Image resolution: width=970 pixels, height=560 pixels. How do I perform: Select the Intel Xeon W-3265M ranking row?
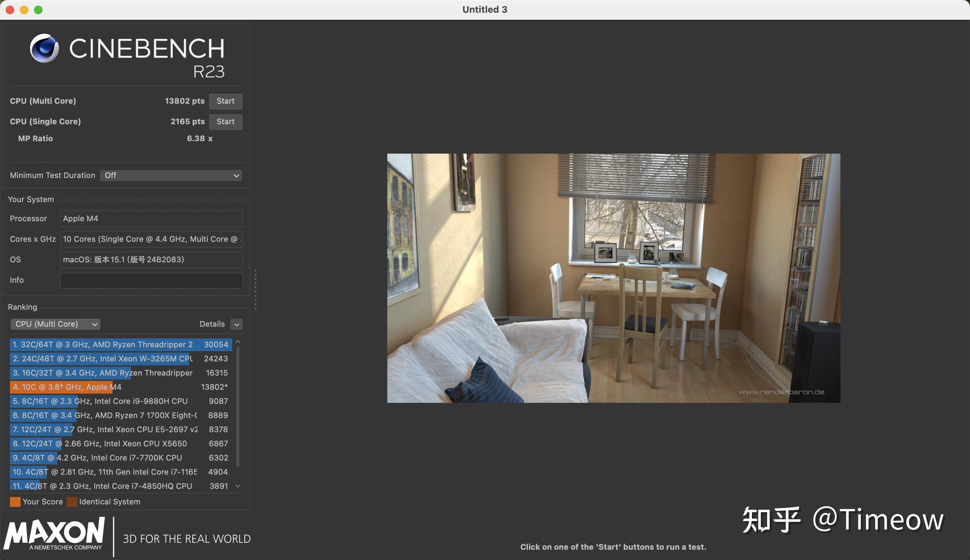click(121, 359)
